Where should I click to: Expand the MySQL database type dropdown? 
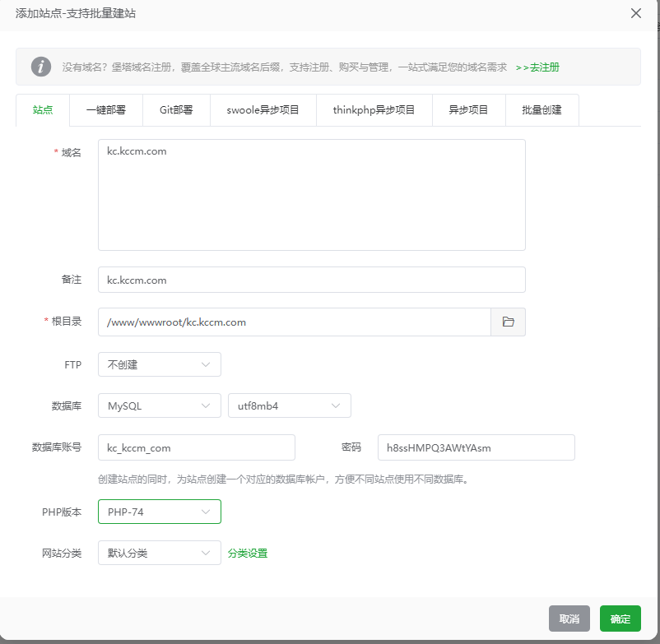(x=160, y=405)
